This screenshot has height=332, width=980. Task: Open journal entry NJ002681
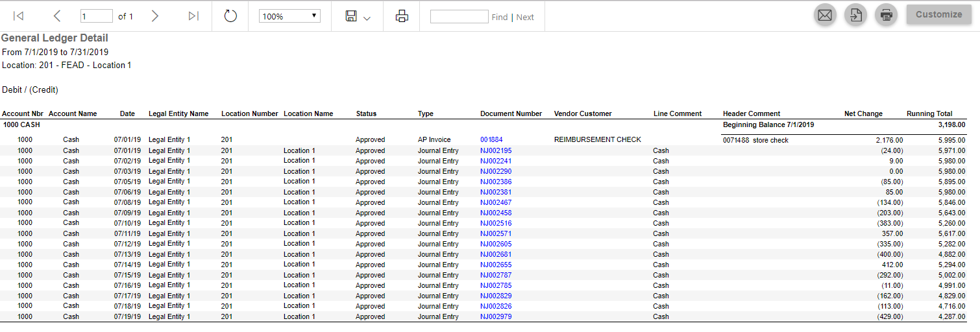point(496,254)
